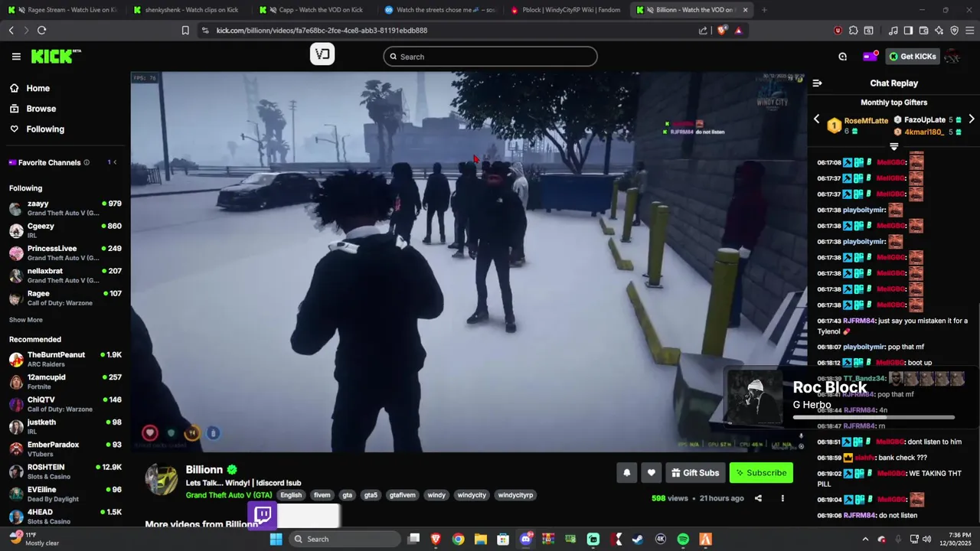Open Steam from taskbar
The height and width of the screenshot is (551, 980).
click(x=638, y=539)
